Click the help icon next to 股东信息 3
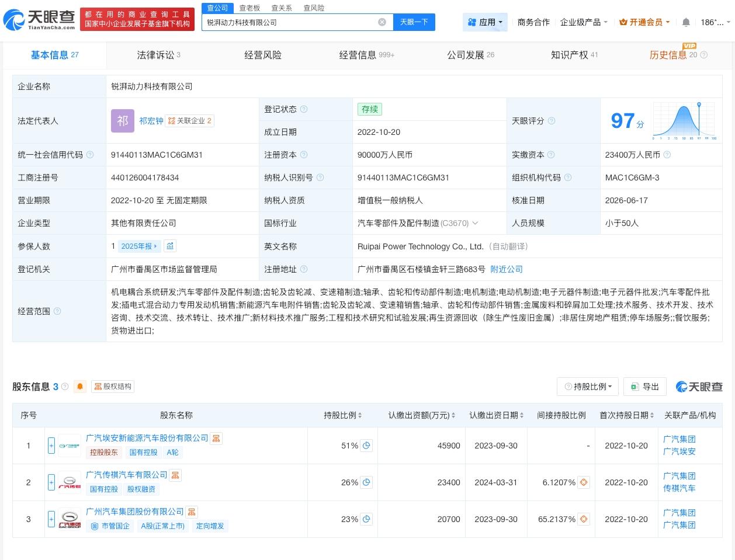The height and width of the screenshot is (560, 735). (65, 387)
